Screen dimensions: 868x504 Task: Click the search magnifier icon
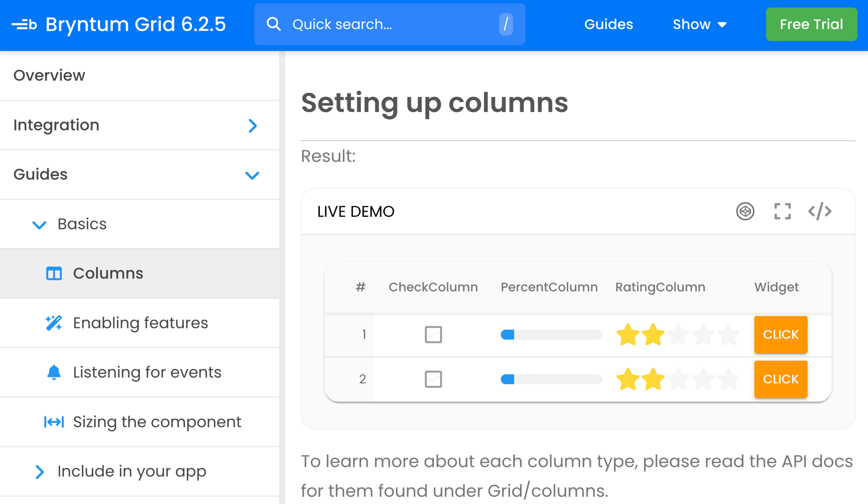274,24
